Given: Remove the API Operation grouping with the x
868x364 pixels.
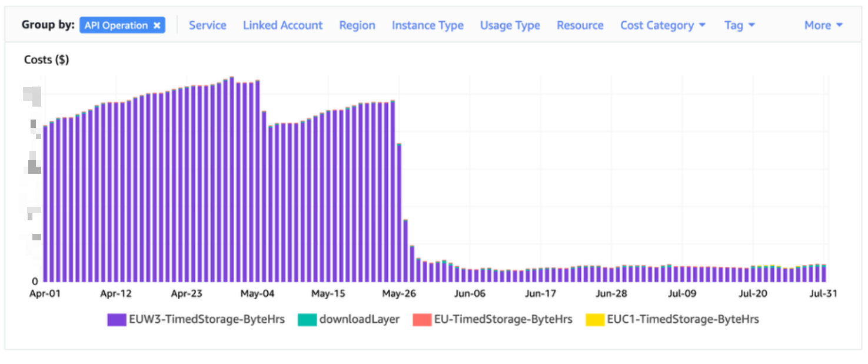Looking at the screenshot, I should pos(157,25).
